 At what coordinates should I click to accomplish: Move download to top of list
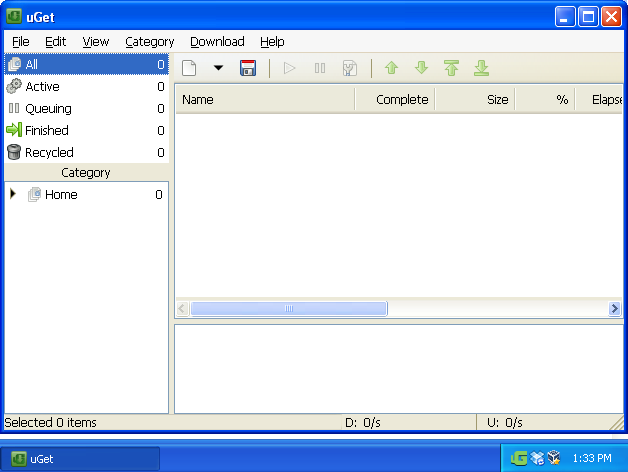tap(451, 68)
